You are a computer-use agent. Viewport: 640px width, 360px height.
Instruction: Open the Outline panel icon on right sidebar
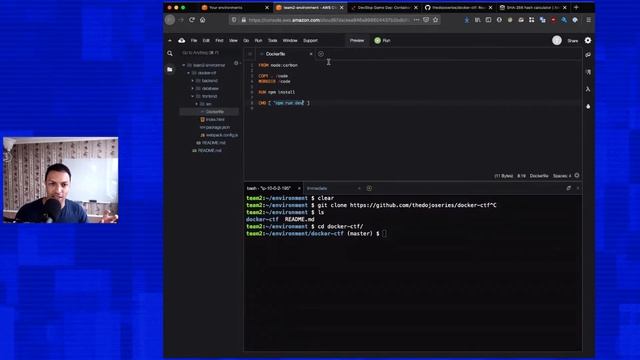[588, 72]
